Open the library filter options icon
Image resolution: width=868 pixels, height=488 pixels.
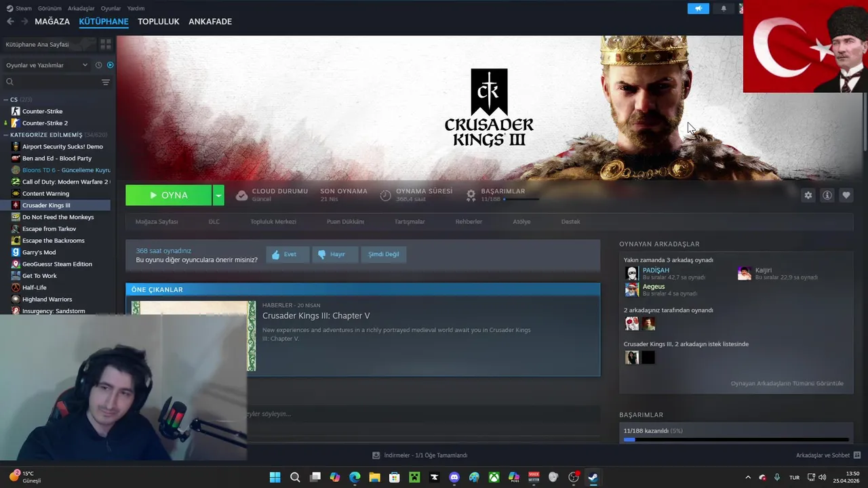[106, 82]
